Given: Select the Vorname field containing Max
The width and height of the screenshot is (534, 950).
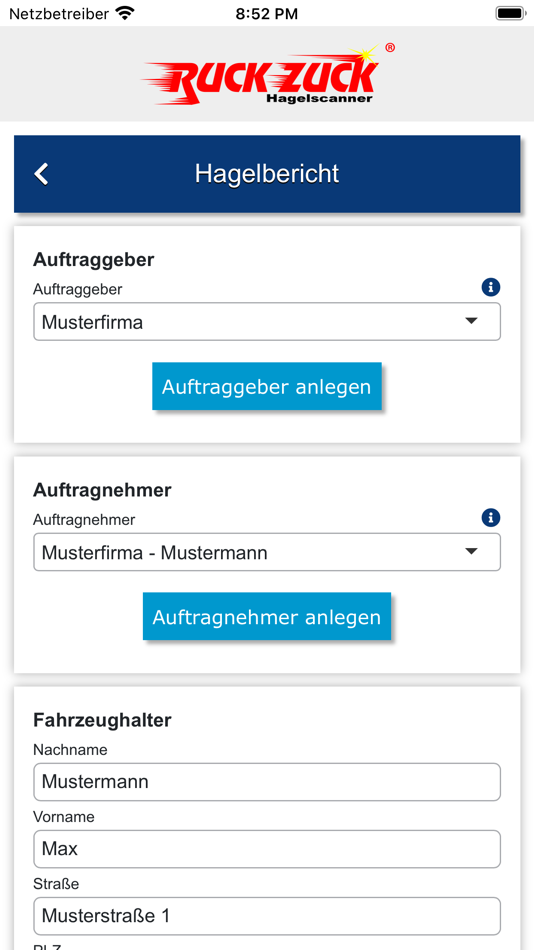Looking at the screenshot, I should [267, 849].
